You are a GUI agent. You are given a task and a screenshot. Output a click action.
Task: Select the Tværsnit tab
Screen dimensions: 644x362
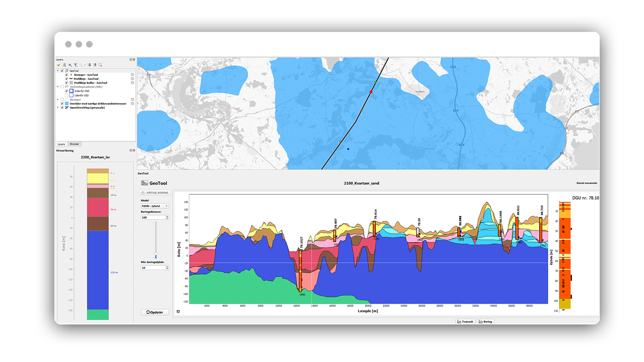(x=465, y=322)
